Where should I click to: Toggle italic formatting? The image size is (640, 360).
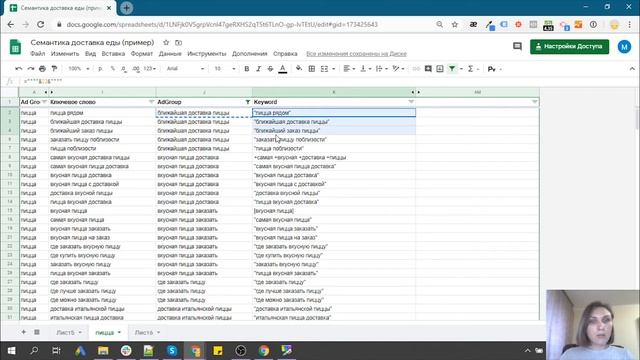[258, 69]
